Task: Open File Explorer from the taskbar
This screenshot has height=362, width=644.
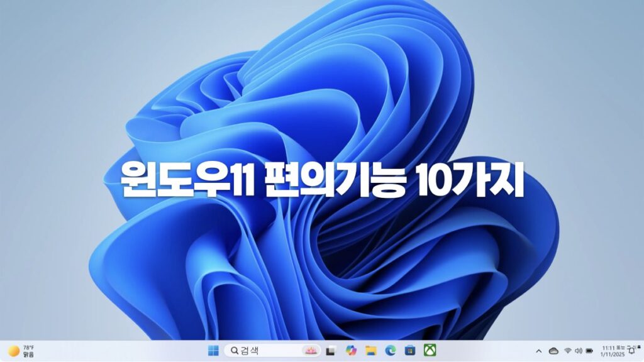Action: pos(371,351)
